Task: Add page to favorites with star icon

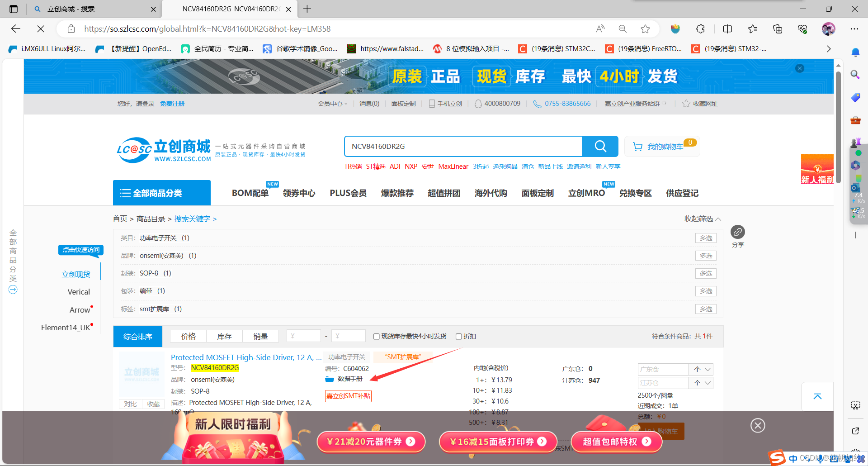Action: [x=645, y=29]
